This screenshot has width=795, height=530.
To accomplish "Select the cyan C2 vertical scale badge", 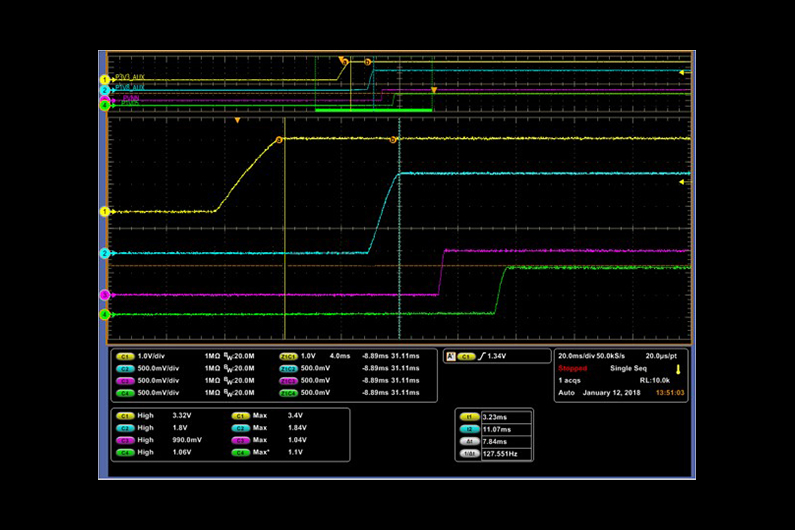I will pyautogui.click(x=125, y=369).
